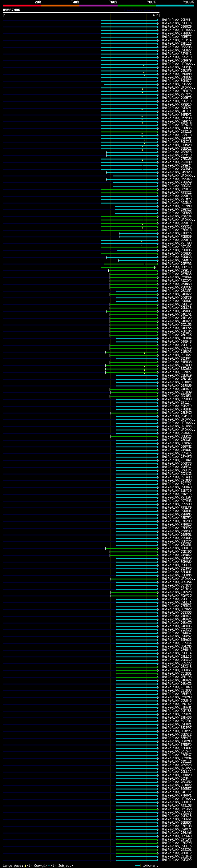Select the UniRef100_A9PB65 label
Image resolution: width=197 pixels, height=868 pixels.
tap(177, 213)
